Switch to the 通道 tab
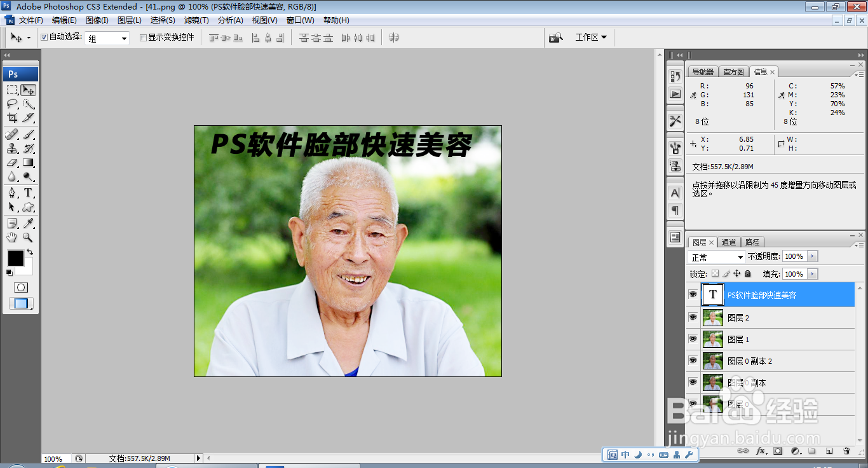 [x=728, y=242]
